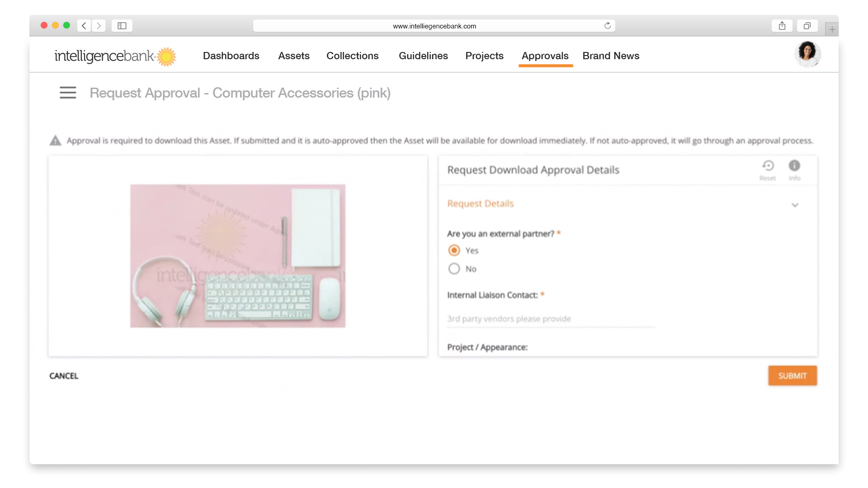The width and height of the screenshot is (868, 488).
Task: Toggle the browser sidebar icon
Action: (122, 26)
